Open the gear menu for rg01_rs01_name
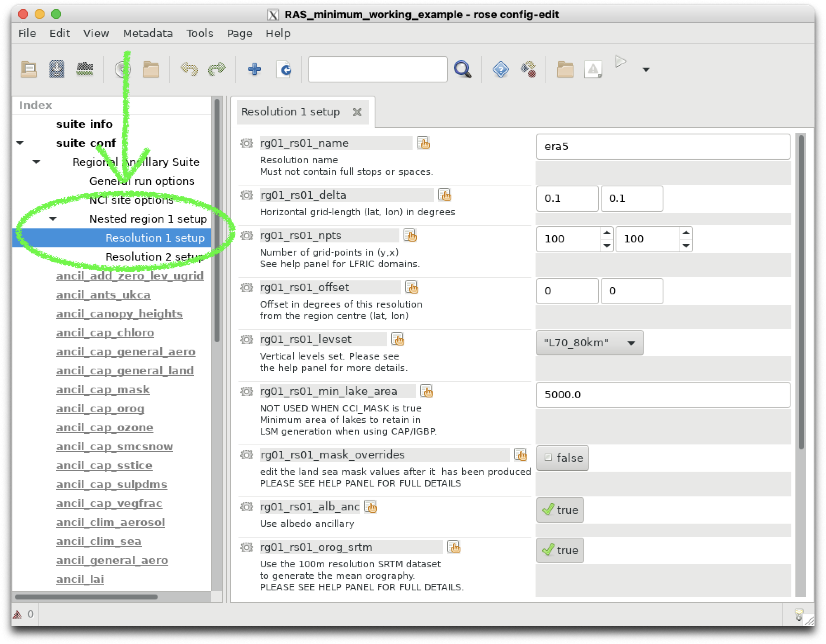Image resolution: width=826 pixels, height=644 pixels. point(247,143)
